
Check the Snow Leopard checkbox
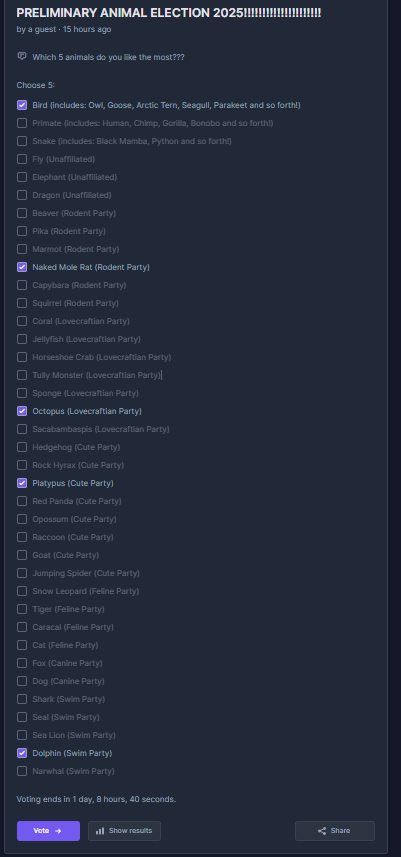click(22, 591)
